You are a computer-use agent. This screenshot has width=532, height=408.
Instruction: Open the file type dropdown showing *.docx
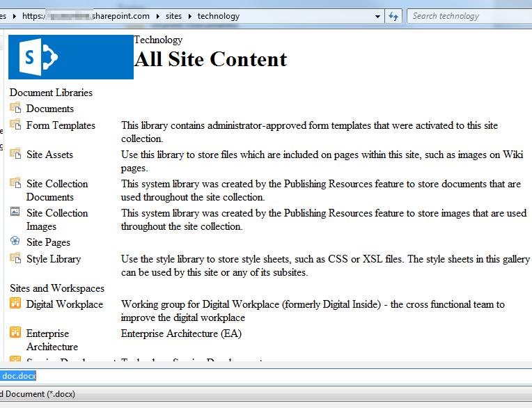click(266, 394)
